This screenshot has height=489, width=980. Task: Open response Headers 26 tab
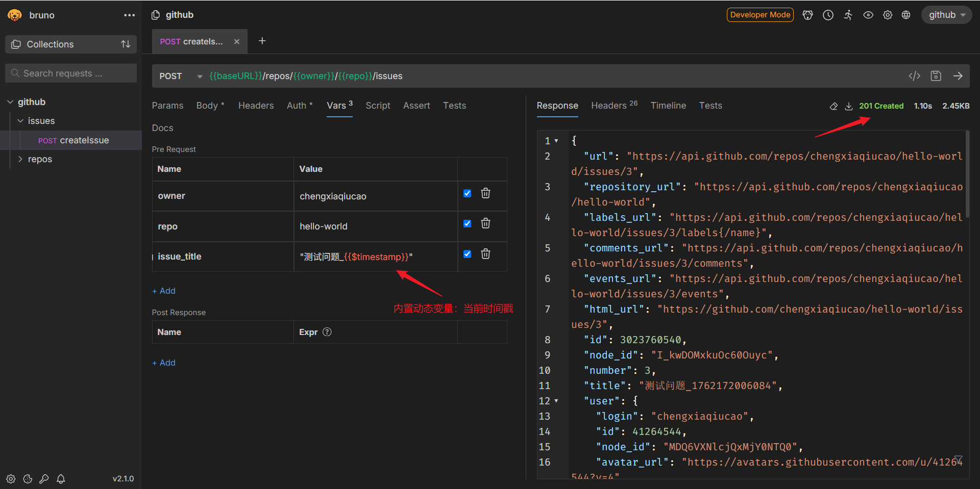tap(614, 105)
